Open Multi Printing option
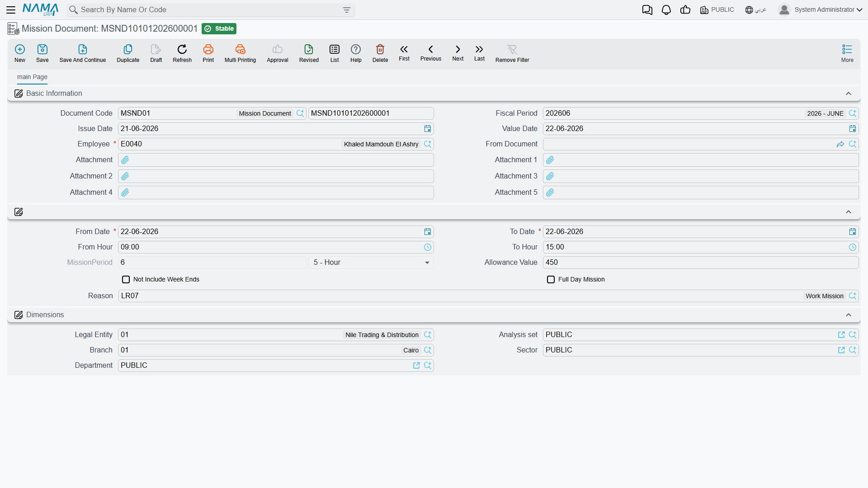The height and width of the screenshot is (488, 868). (x=240, y=53)
